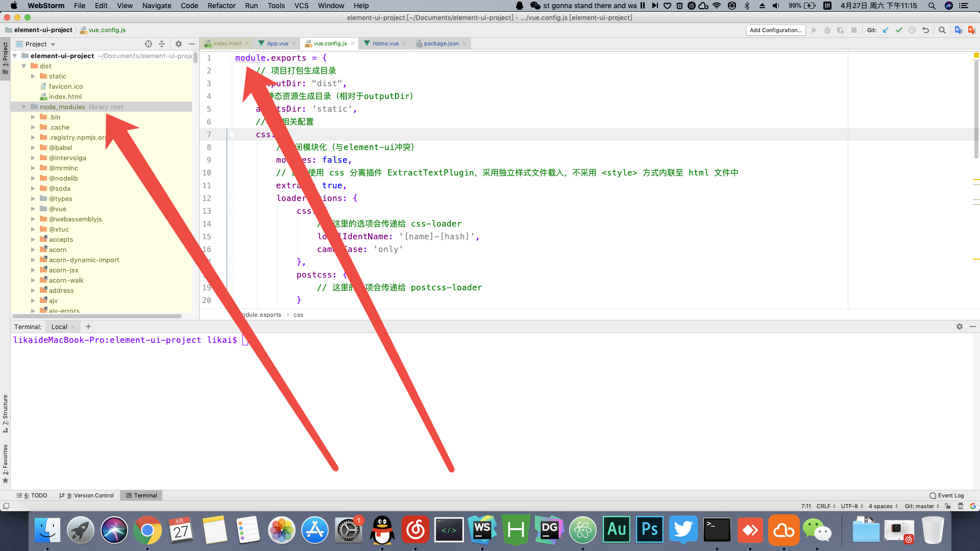The width and height of the screenshot is (980, 551).
Task: Launch the WebStorm icon in the Dock
Action: pos(482,530)
